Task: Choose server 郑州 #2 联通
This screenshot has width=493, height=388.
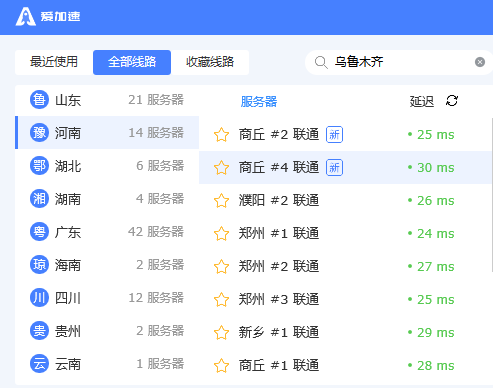Action: (x=279, y=267)
